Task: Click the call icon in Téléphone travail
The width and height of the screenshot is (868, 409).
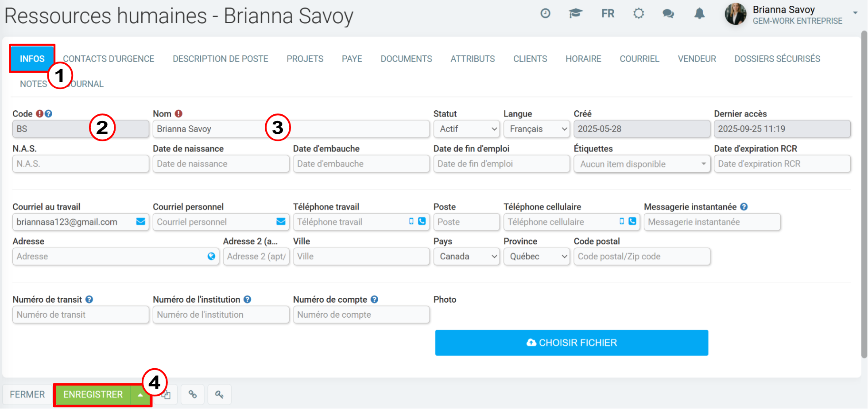Action: click(x=422, y=221)
